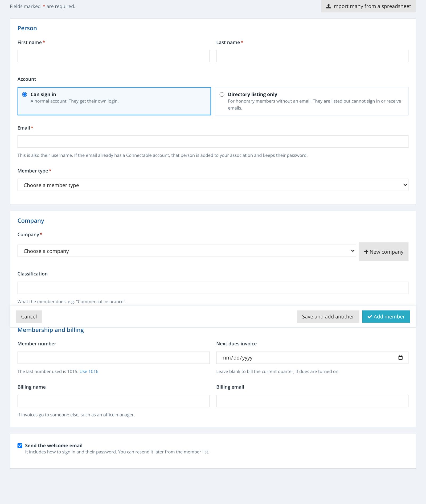426x504 pixels.
Task: Click the 'If invoices go to someone else' hint
Action: (76, 415)
